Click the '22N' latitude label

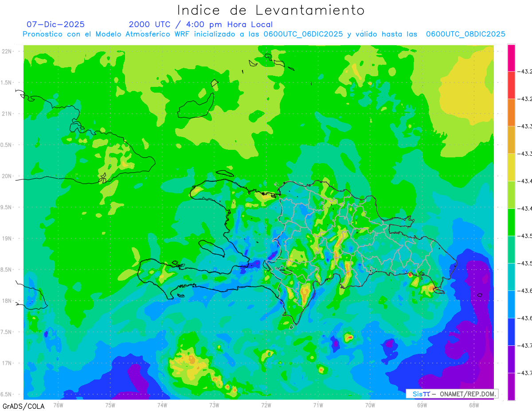pyautogui.click(x=7, y=51)
